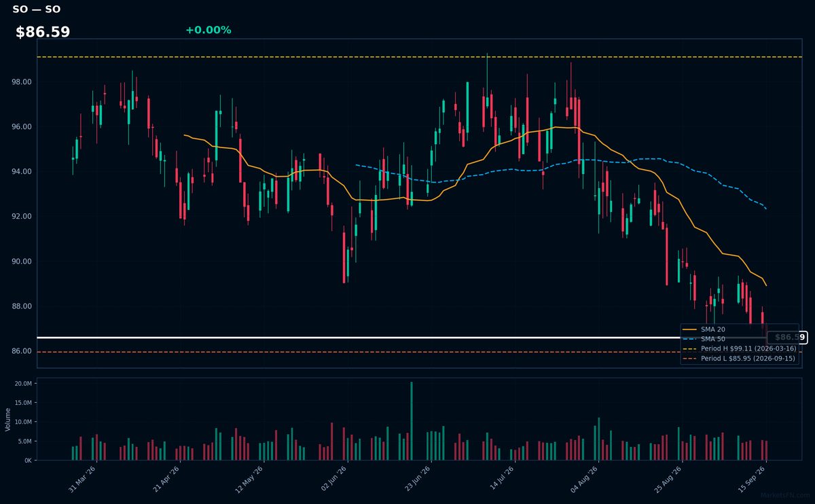Click the +0.00% change value
This screenshot has width=815, height=504.
pos(208,30)
